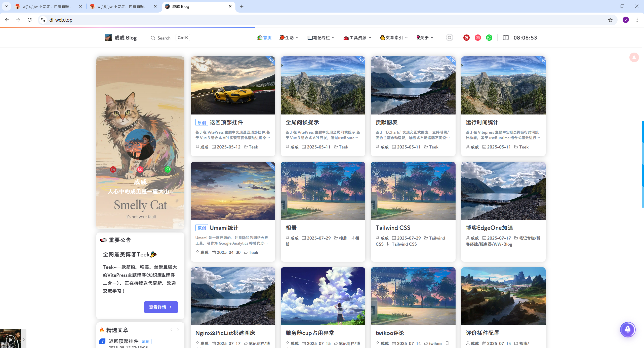Open 相册 article title
Image resolution: width=644 pixels, height=348 pixels.
[x=291, y=228]
